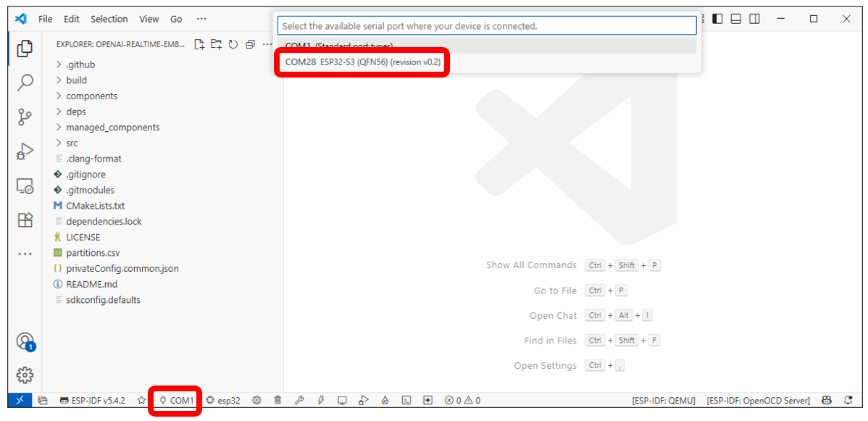Click the New File icon in Explorer
This screenshot has width=868, height=421.
click(199, 45)
